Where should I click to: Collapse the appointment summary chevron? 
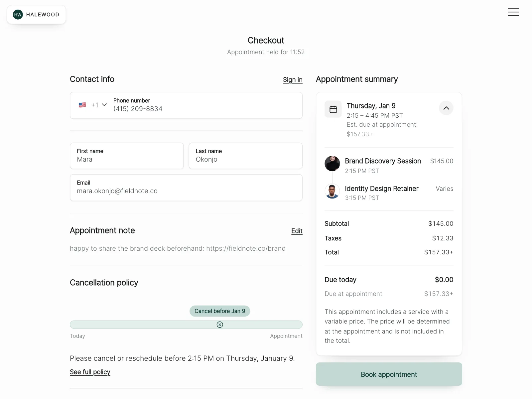click(x=446, y=108)
